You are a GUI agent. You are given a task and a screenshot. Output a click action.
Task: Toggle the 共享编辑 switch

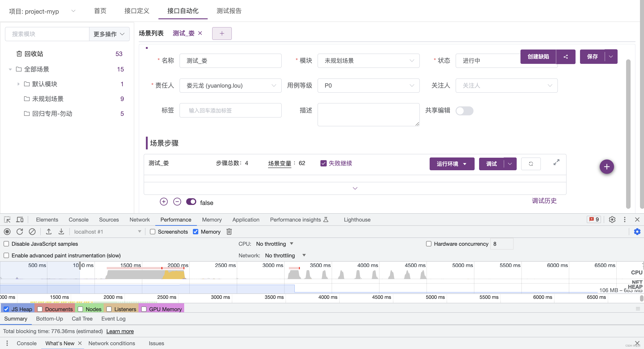coord(464,111)
